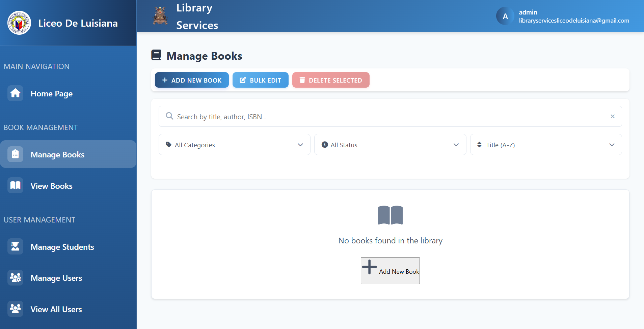This screenshot has height=329, width=644.
Task: Click the search magnifier icon
Action: [x=169, y=116]
